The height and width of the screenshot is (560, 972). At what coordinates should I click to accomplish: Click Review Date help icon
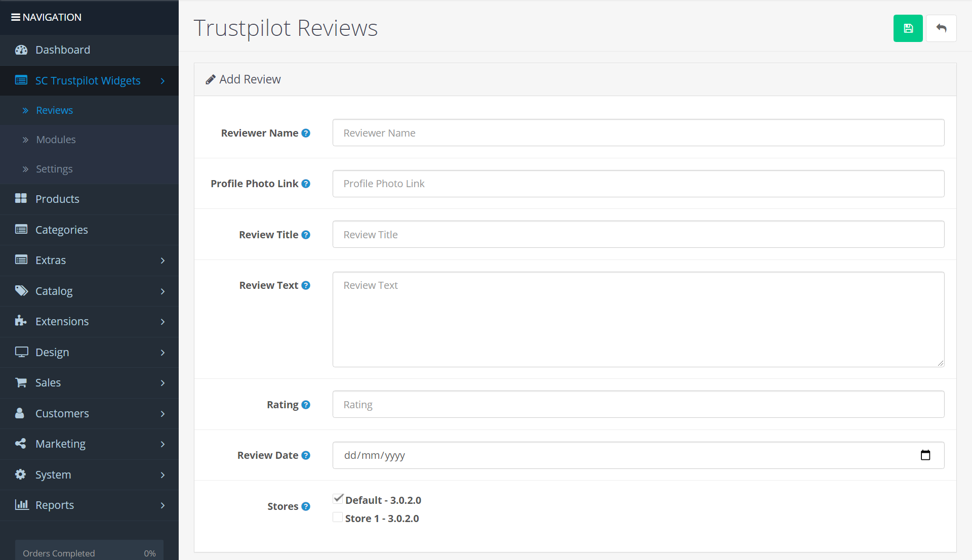pos(306,455)
